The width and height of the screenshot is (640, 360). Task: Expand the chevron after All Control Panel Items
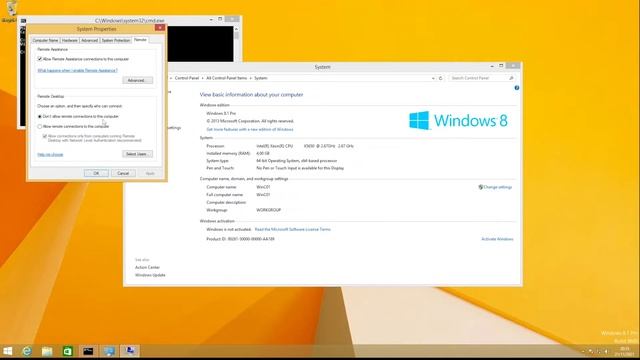pos(251,78)
